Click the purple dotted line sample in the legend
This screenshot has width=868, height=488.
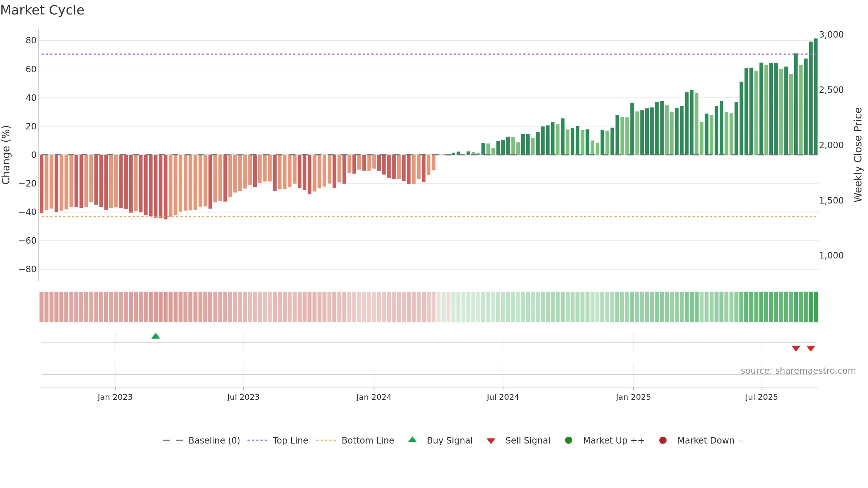(257, 440)
